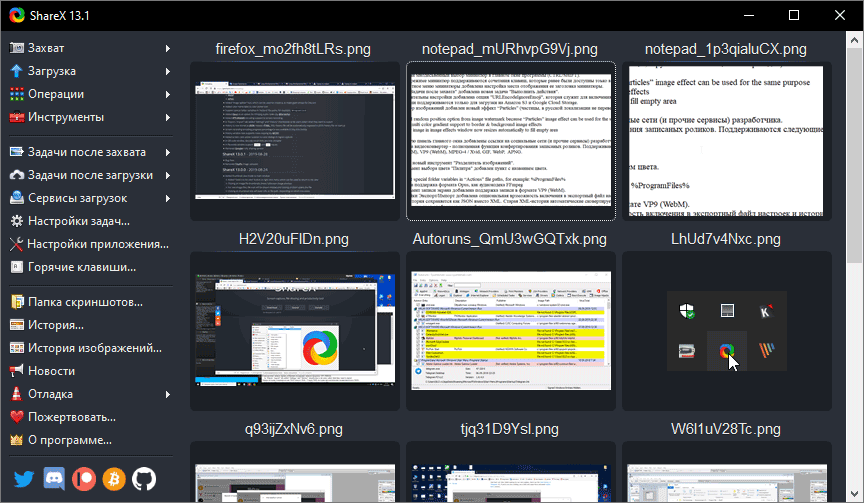Open the Bitcoin donation icon
864x503 pixels.
114,479
